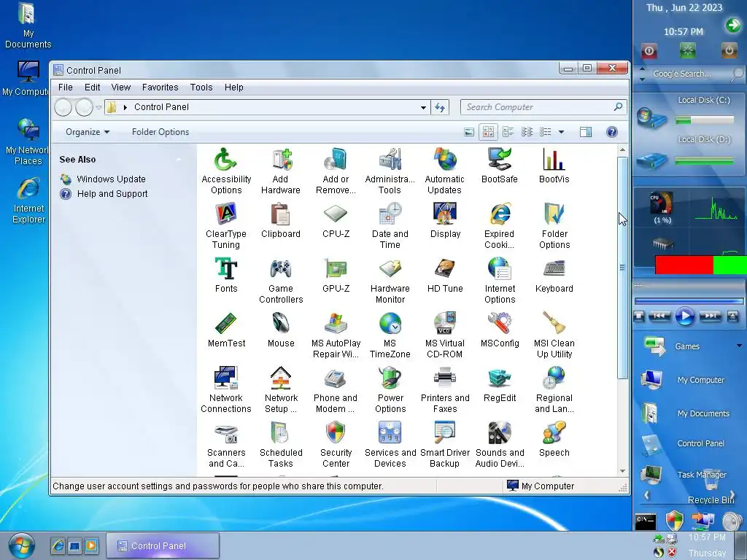The height and width of the screenshot is (560, 747).
Task: Open recent pages arrow beside nav buttons
Action: (x=98, y=108)
